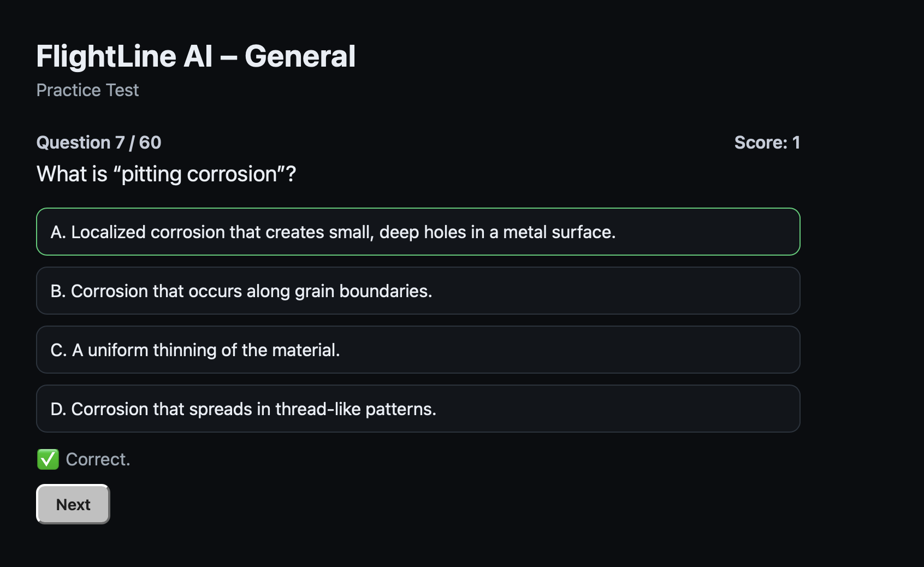
Task: Pick option C about uniform thinning
Action: coord(418,350)
